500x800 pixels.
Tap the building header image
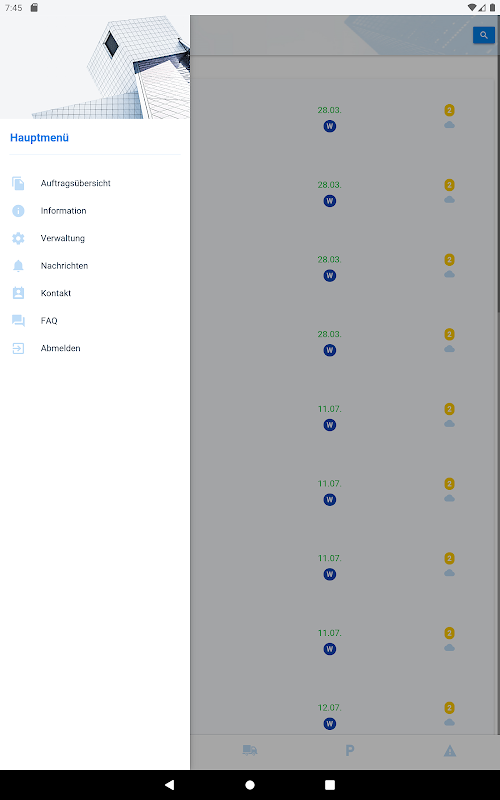coord(95,67)
